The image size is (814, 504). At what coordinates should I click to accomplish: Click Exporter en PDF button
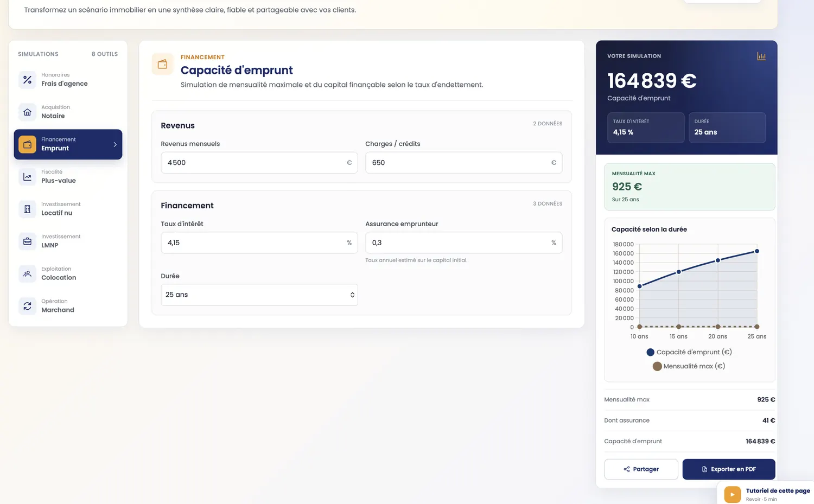click(x=729, y=469)
